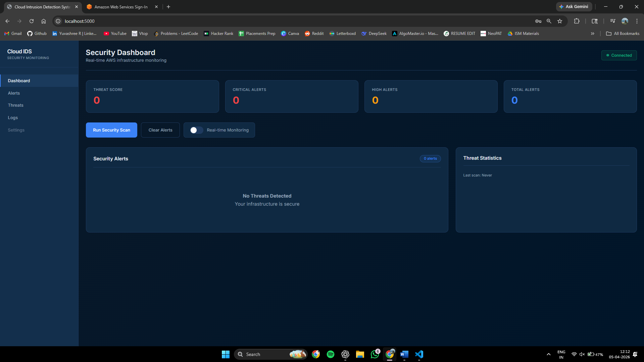Open a new browser tab

coord(168,7)
